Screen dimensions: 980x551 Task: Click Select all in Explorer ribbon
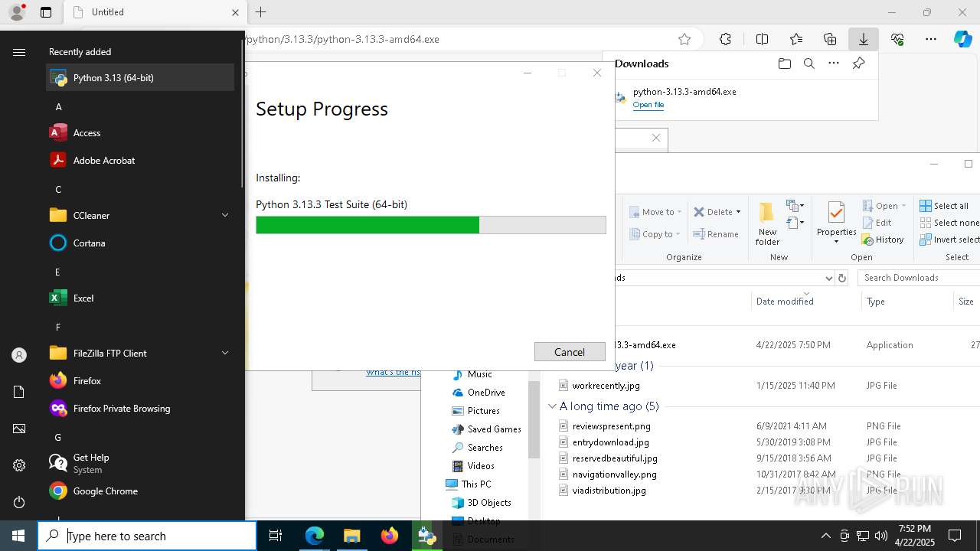click(x=944, y=206)
